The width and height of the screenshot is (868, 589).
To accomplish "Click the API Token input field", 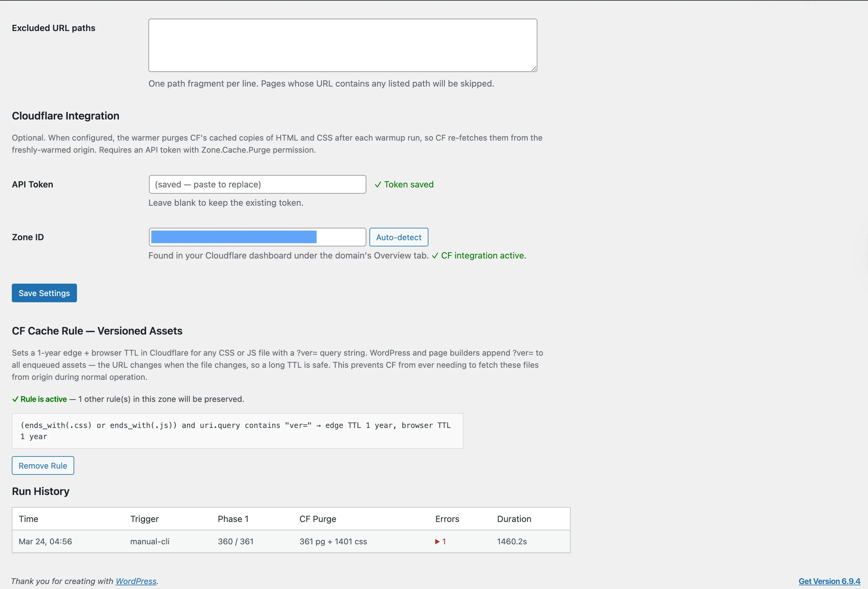I will point(257,184).
